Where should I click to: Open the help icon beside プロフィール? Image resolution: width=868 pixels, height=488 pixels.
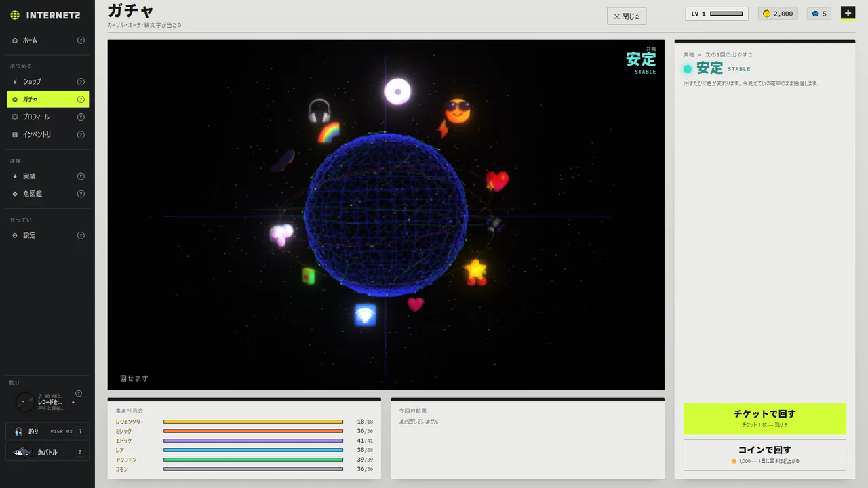click(x=81, y=117)
